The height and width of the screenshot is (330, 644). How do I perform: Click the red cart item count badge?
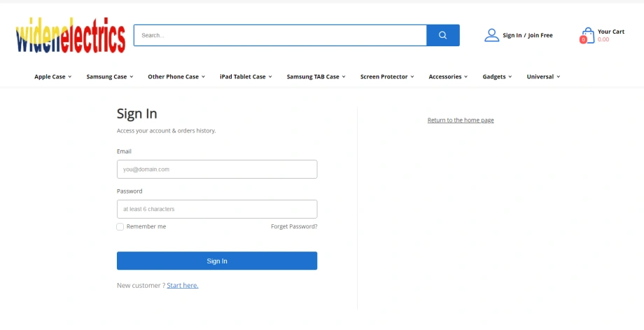[583, 40]
